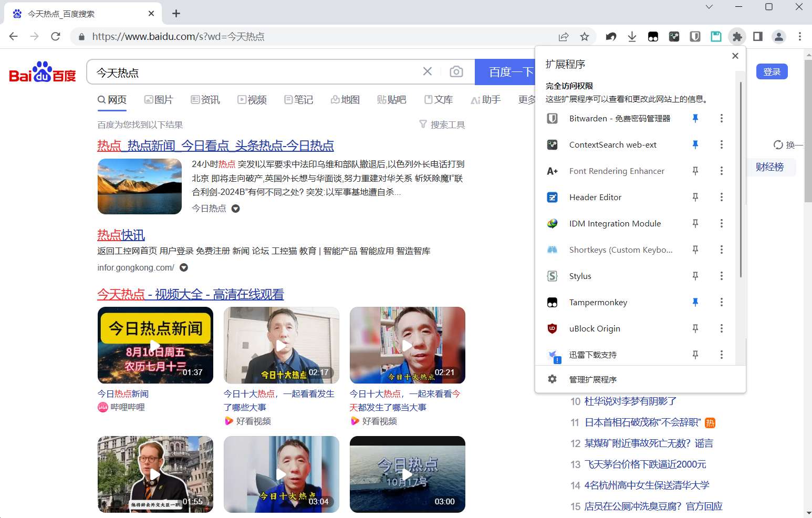This screenshot has width=812, height=518.
Task: Reload the page
Action: click(x=56, y=36)
